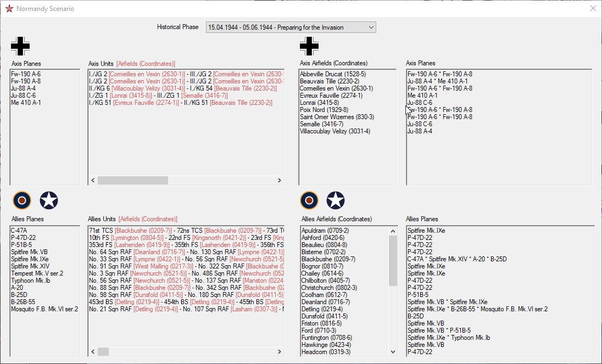Choose Cormeilles en Vexin (2630-1) in Axis Airfields list
The image size is (602, 364).
(x=348, y=88)
